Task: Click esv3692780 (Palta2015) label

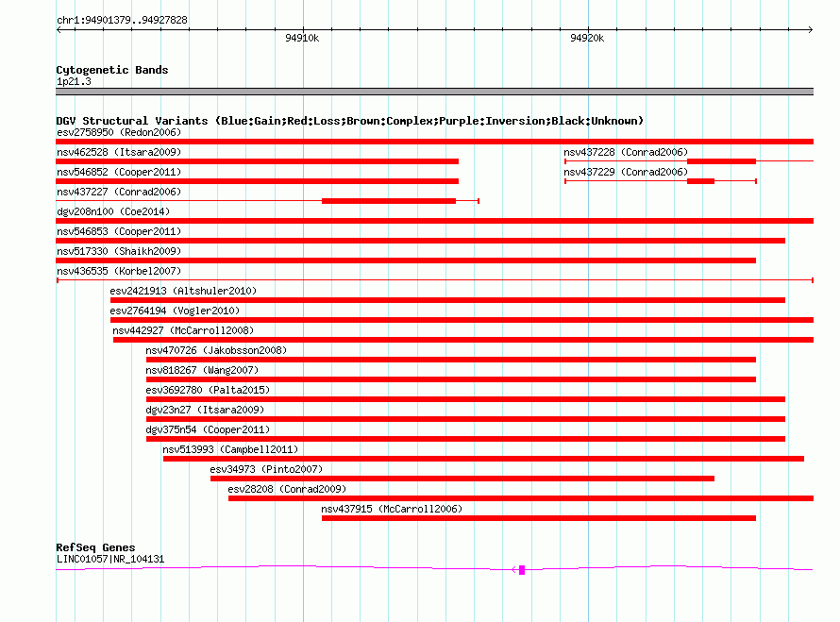Action: coord(208,390)
